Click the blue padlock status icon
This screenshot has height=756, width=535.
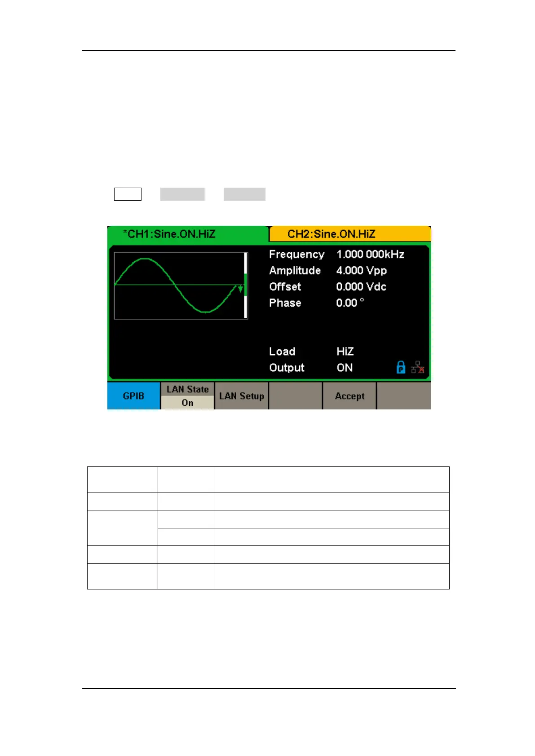401,367
